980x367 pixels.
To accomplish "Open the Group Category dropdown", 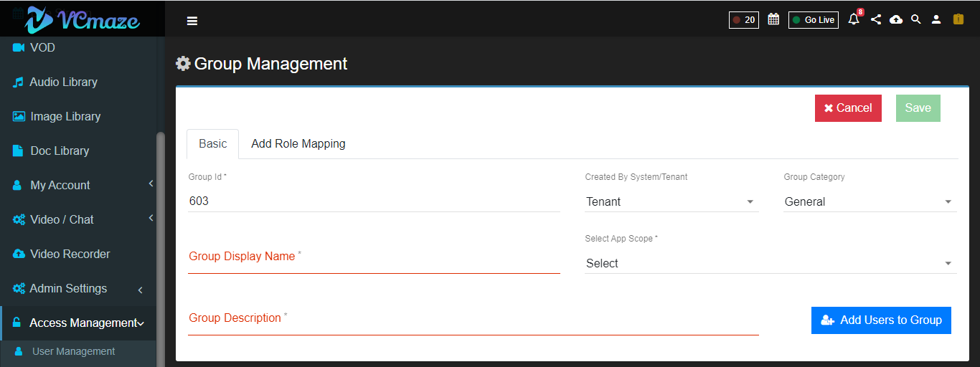I will [x=870, y=202].
